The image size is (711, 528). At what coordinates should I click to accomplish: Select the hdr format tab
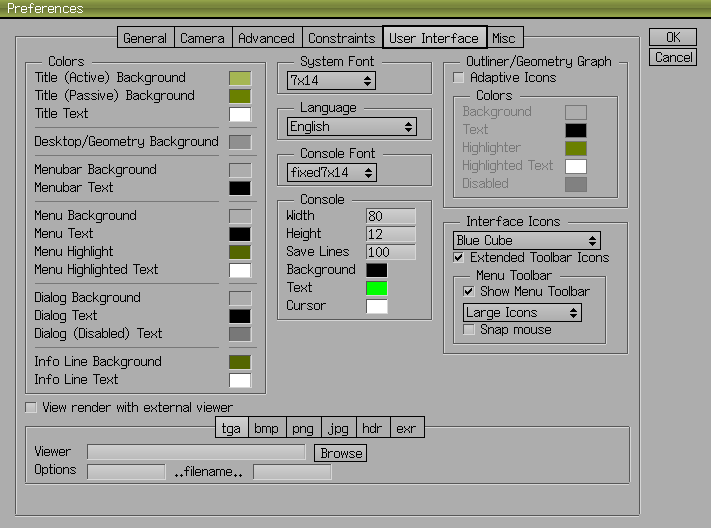[x=373, y=428]
